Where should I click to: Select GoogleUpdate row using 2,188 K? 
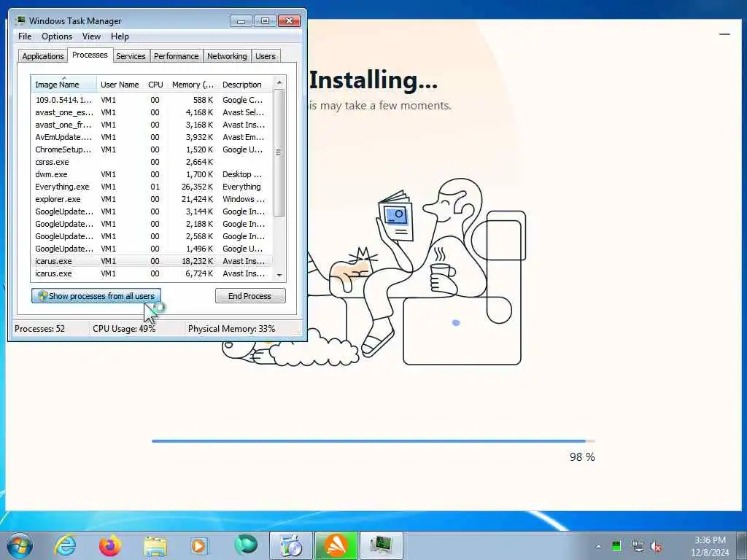click(152, 224)
